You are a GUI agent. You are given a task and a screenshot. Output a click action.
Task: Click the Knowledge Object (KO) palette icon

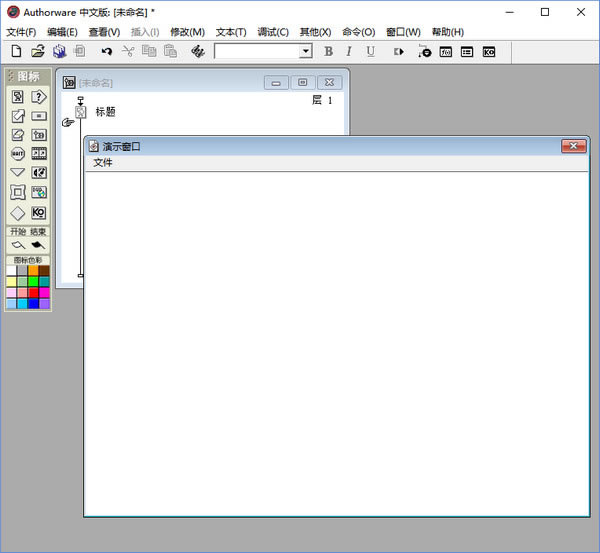point(39,212)
